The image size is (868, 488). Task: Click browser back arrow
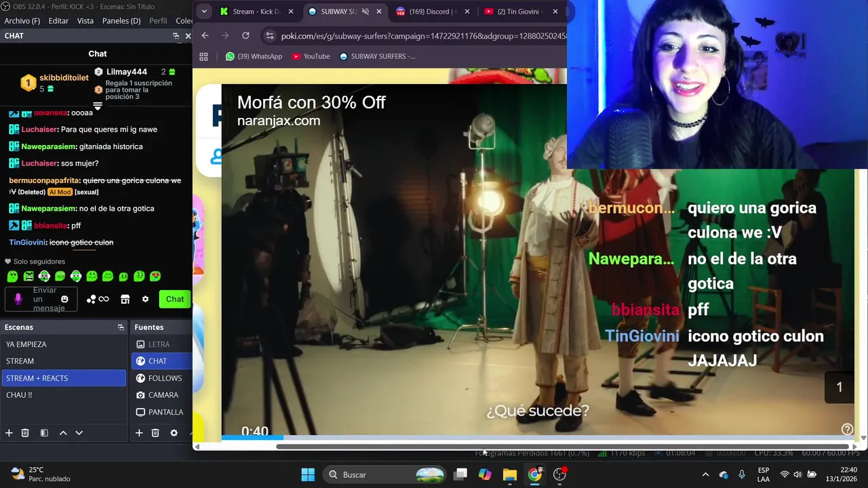click(x=205, y=35)
